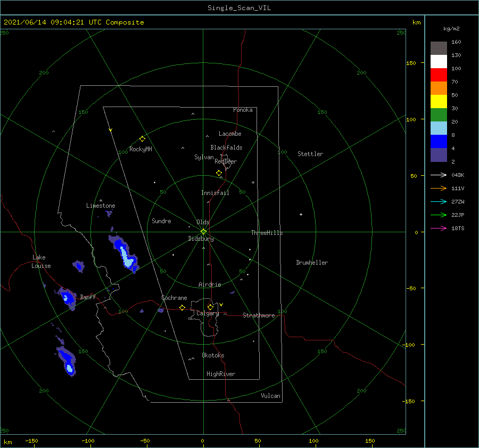The height and width of the screenshot is (448, 479).
Task: Click the Single_Scan_VIL title
Action: click(239, 8)
